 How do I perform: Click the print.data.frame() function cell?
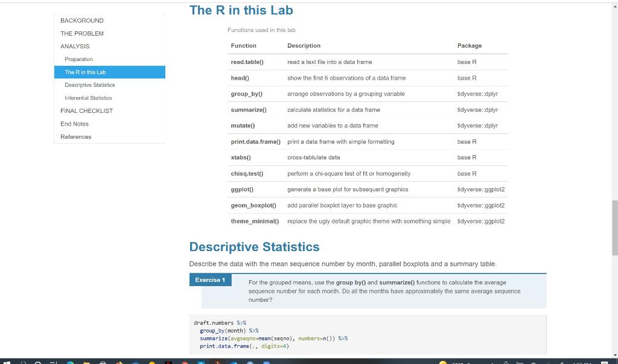(x=256, y=142)
